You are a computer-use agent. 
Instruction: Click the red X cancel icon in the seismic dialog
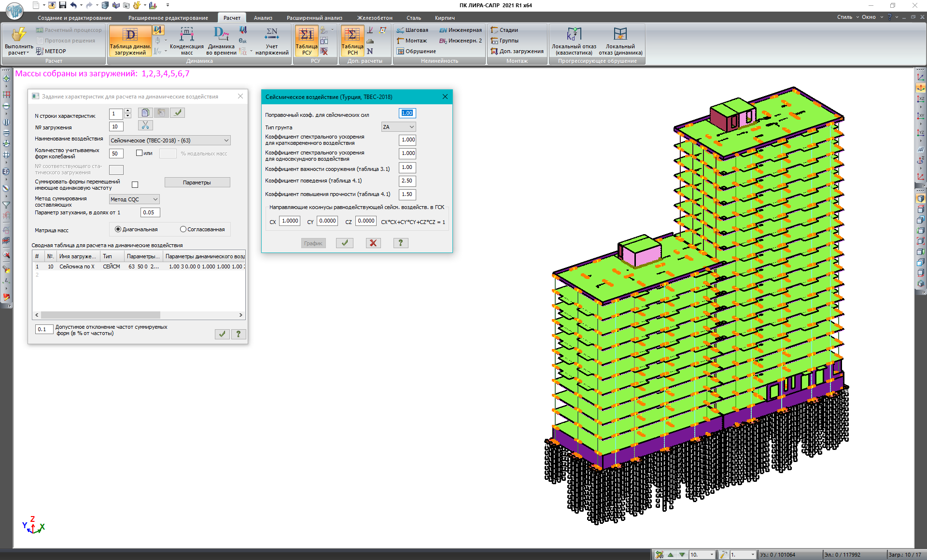point(373,243)
